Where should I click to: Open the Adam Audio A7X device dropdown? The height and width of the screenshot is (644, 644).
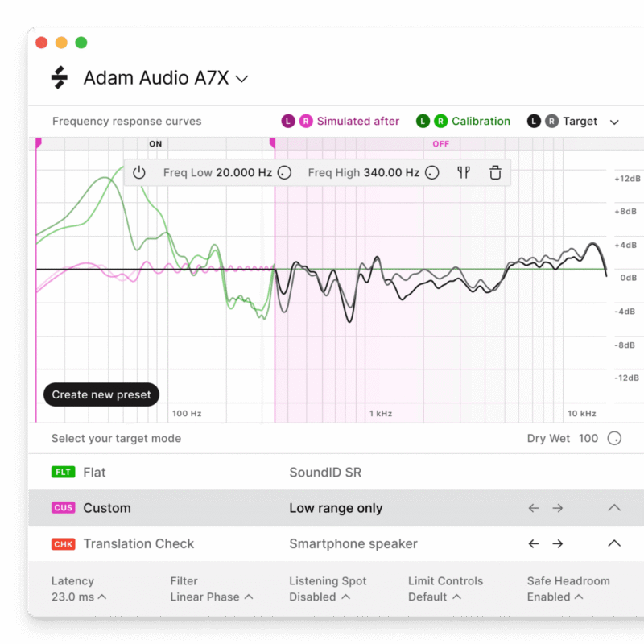[x=166, y=78]
